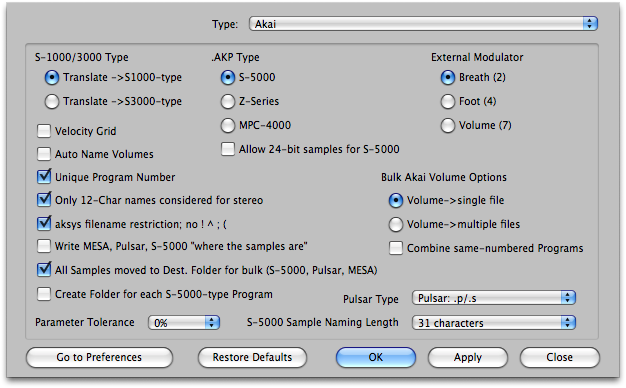Select Volume->multiple files option

pos(396,224)
